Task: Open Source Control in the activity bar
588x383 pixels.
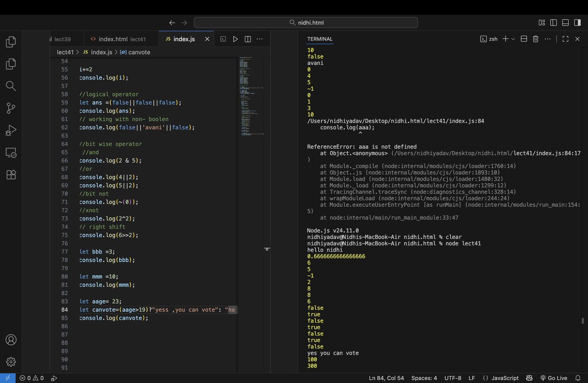Action: 11,108
